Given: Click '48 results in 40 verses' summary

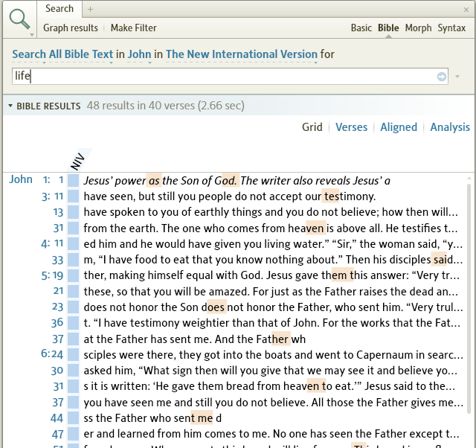Looking at the screenshot, I should pos(165,106).
